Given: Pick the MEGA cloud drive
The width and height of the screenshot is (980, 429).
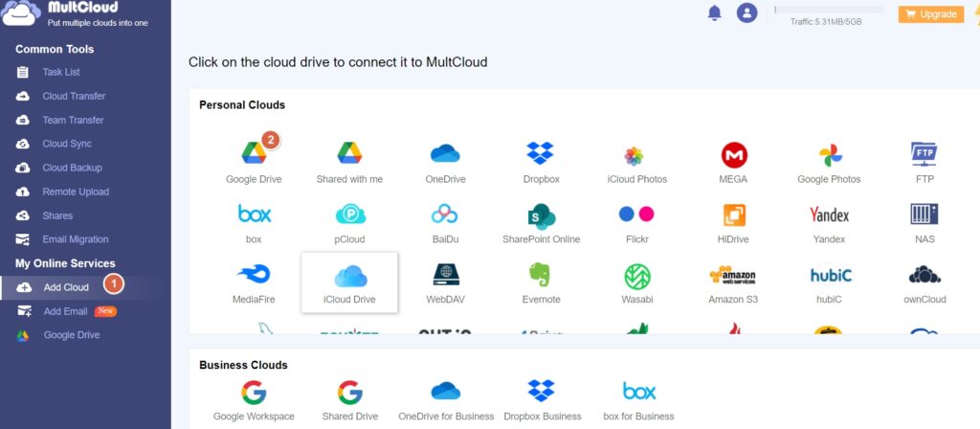Looking at the screenshot, I should (x=733, y=161).
